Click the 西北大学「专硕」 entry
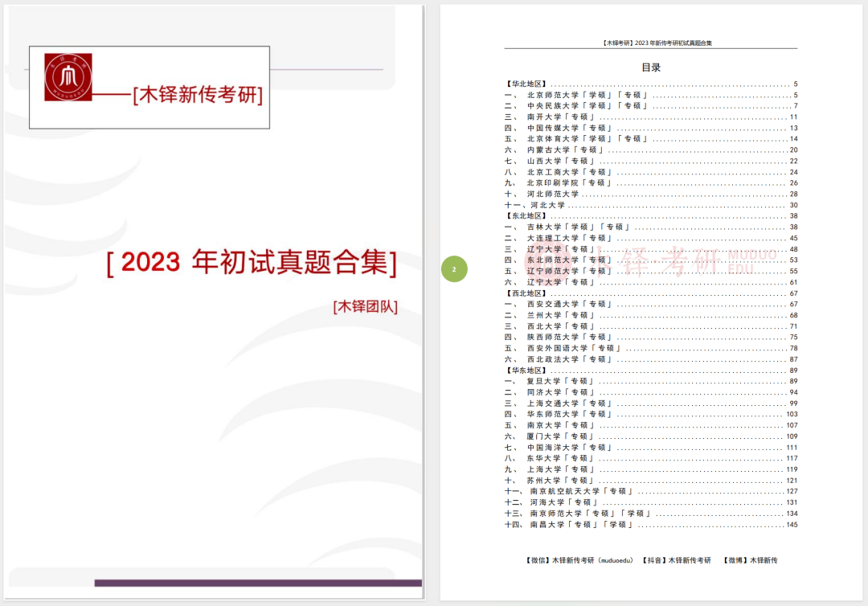Viewport: 868px width, 606px height. pyautogui.click(x=651, y=326)
